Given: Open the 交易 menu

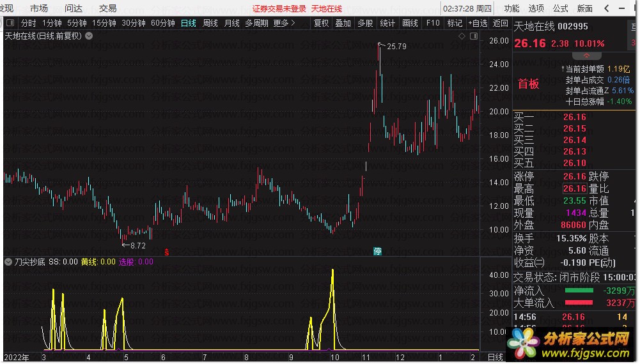Looking at the screenshot, I should pos(107,8).
